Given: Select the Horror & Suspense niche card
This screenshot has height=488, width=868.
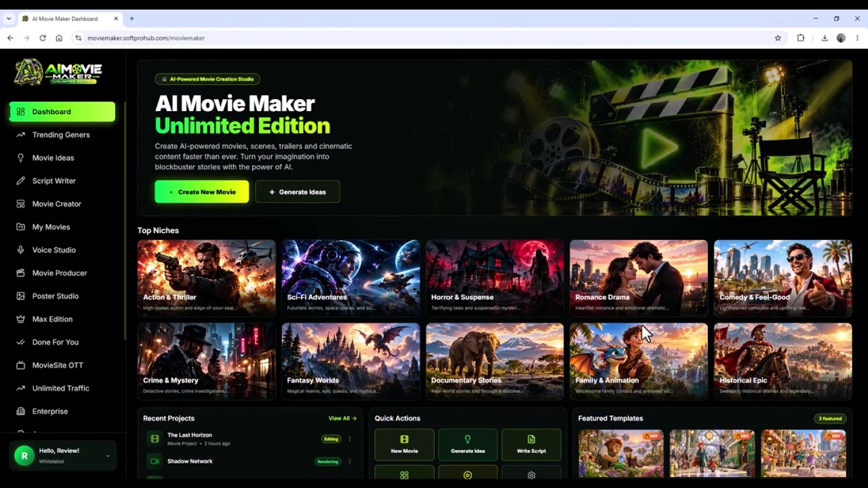Looking at the screenshot, I should [x=494, y=278].
